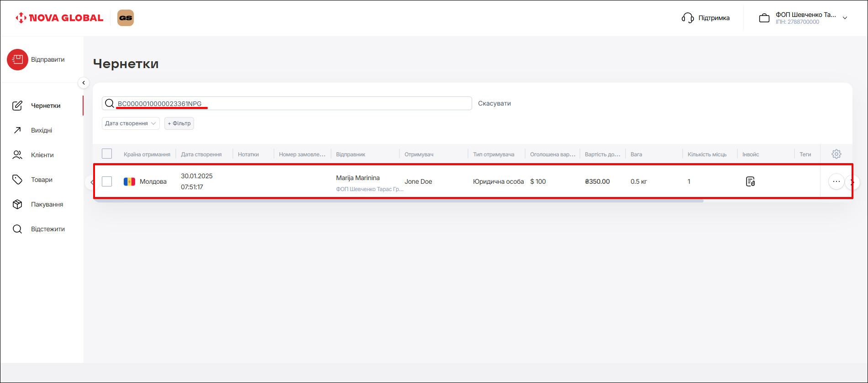Add a filter with + Фільтр button
The height and width of the screenshot is (383, 868).
179,123
